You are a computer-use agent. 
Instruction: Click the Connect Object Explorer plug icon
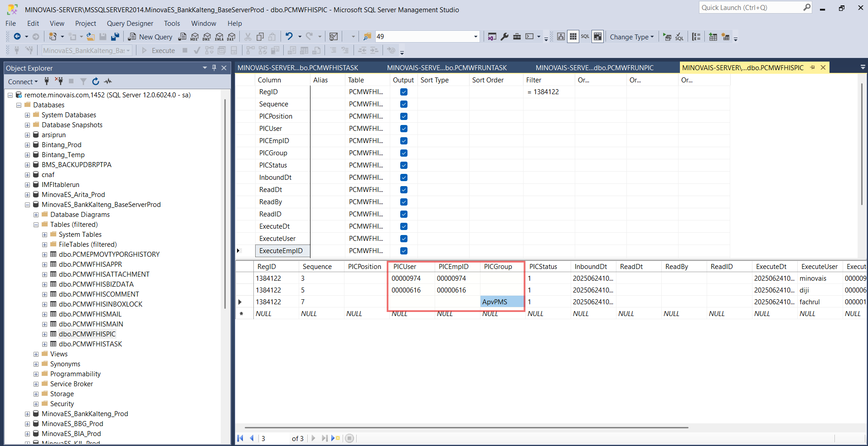[x=46, y=82]
